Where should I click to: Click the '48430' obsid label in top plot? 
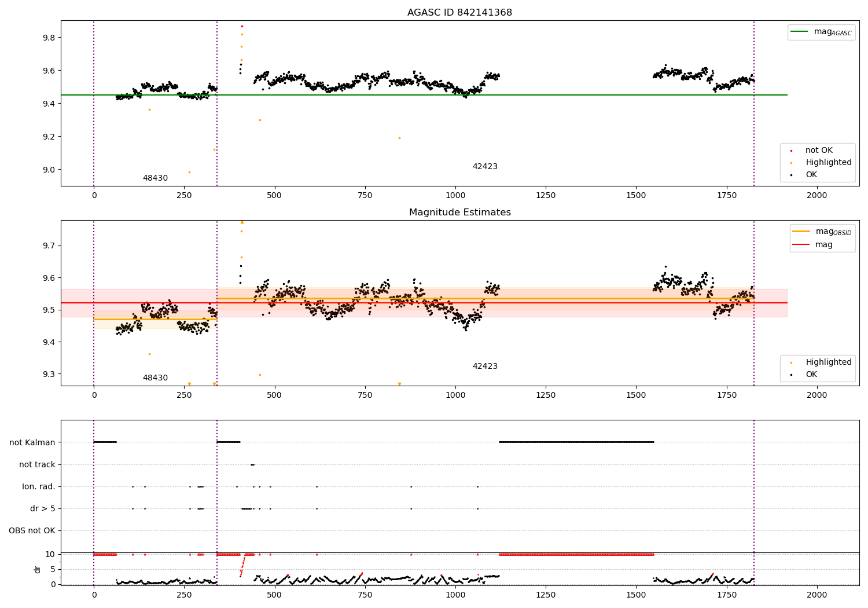[155, 178]
